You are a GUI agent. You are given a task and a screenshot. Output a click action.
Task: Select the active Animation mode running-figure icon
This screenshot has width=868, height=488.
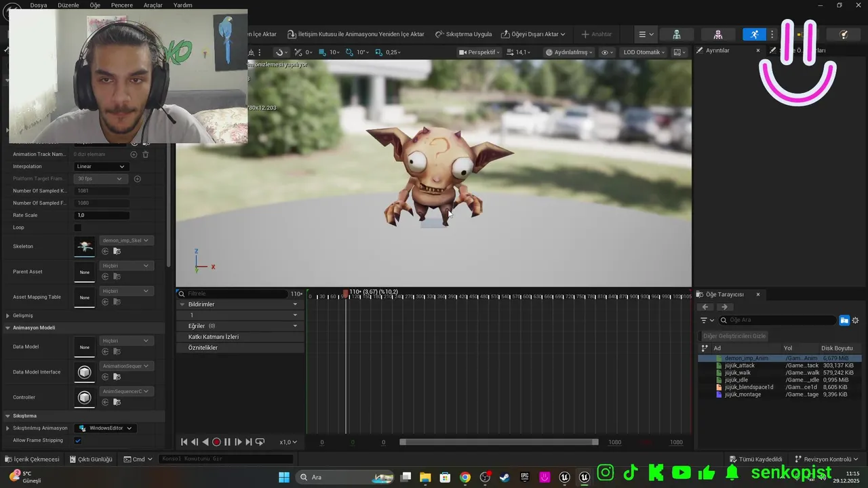pyautogui.click(x=754, y=34)
